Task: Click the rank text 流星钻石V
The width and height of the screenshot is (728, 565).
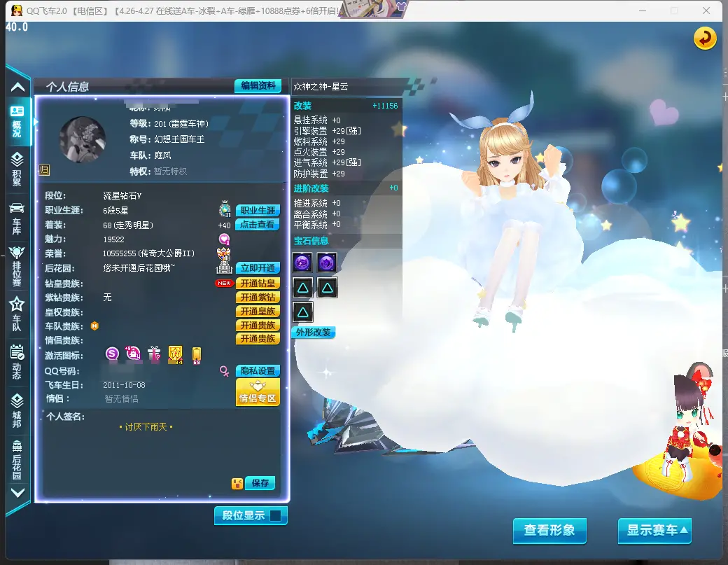Action: [122, 196]
